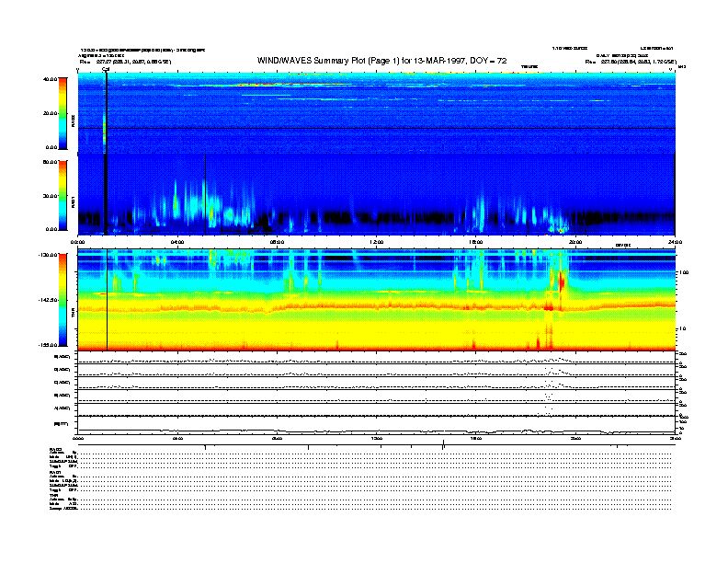Click the 40.00 label on RAD2 scale
The height and width of the screenshot is (563, 728).
[50, 79]
